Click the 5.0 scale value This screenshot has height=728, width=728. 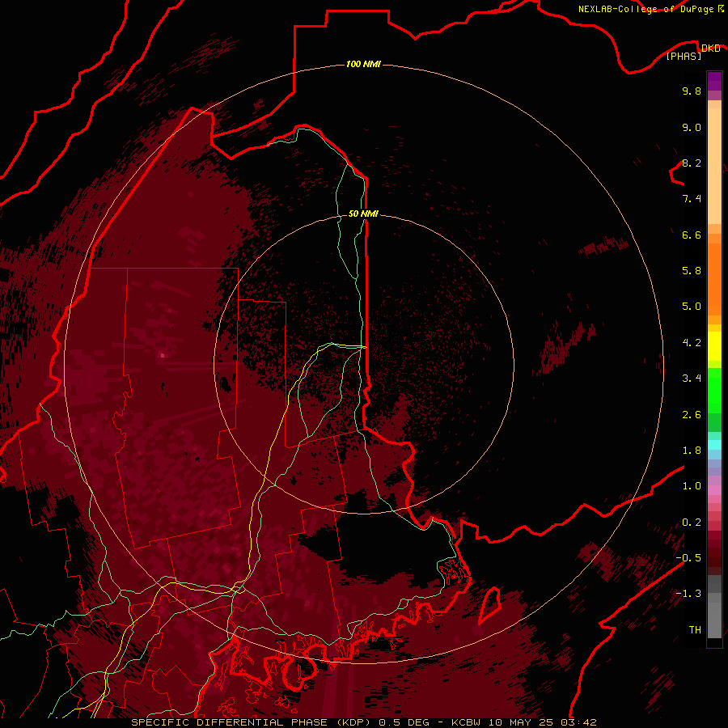pyautogui.click(x=692, y=307)
